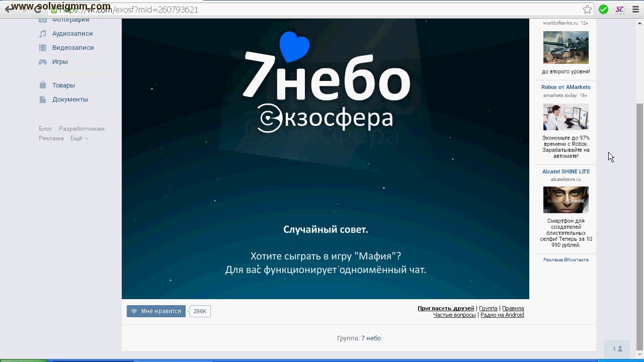Screen dimensions: 644x362
Task: Click the Alcatel ad face thumbnail
Action: click(x=566, y=200)
